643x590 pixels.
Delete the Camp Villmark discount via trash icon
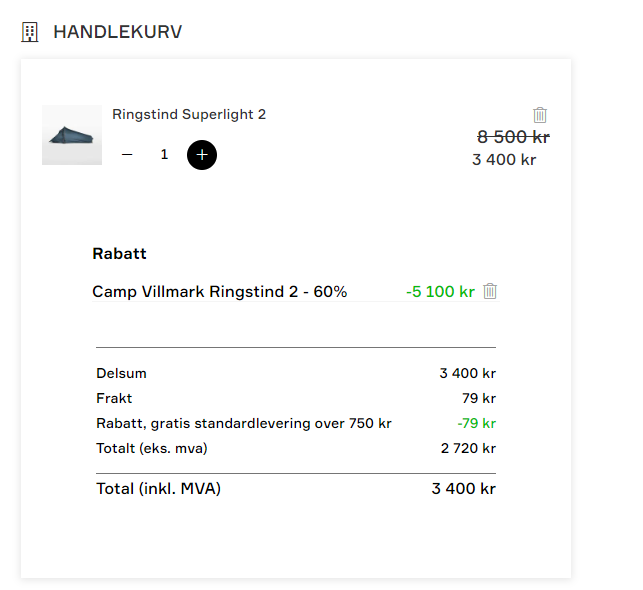point(490,291)
